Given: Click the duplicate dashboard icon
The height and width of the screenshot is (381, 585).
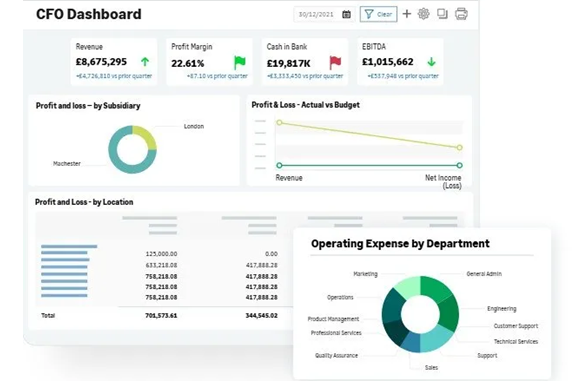Looking at the screenshot, I should (442, 14).
